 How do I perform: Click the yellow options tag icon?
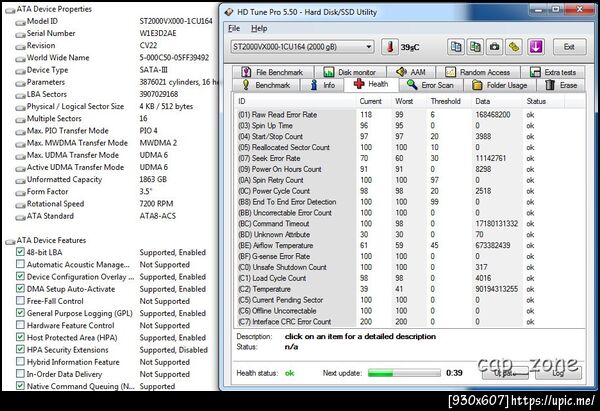coord(514,47)
